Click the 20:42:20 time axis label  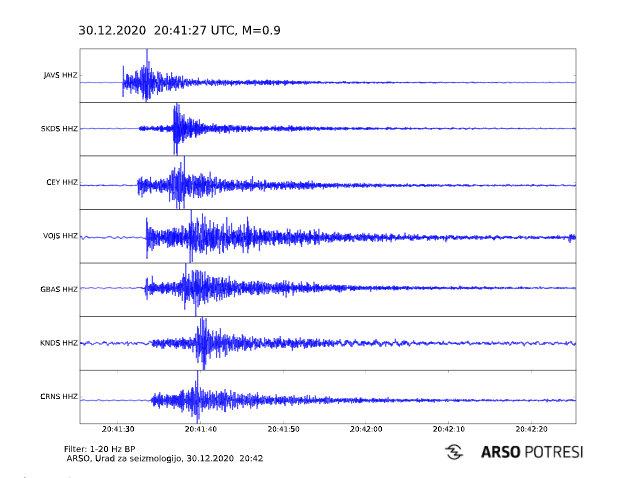click(531, 428)
